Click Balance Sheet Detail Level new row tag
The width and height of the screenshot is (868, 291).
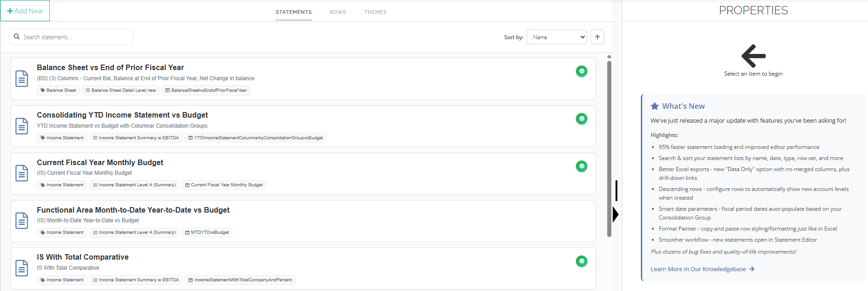click(x=121, y=90)
